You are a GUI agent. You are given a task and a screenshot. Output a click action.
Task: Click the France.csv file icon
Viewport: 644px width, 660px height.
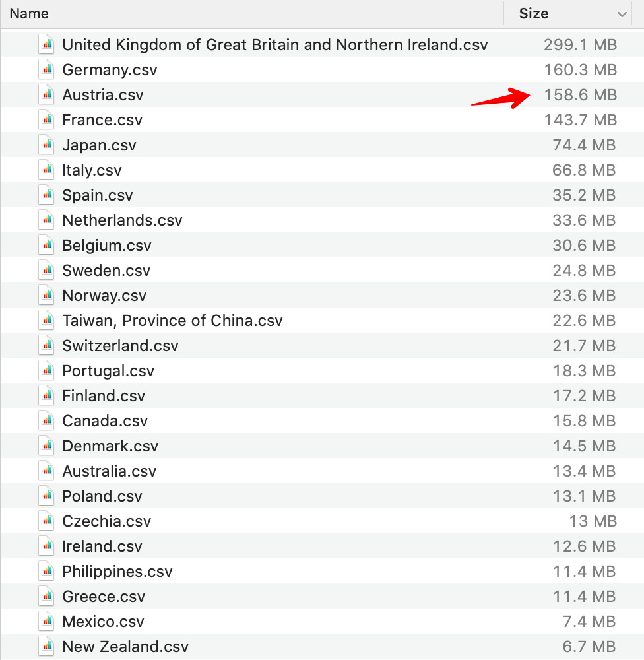click(x=46, y=119)
